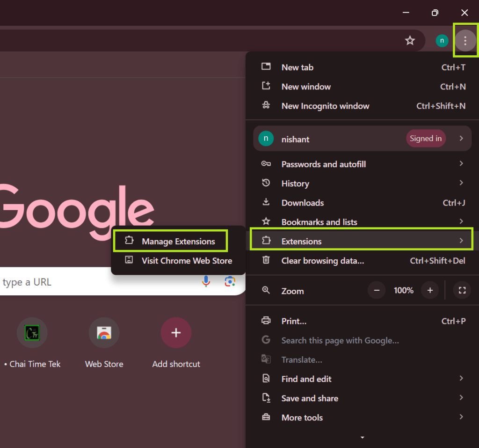Increase zoom with the plus button

(430, 290)
